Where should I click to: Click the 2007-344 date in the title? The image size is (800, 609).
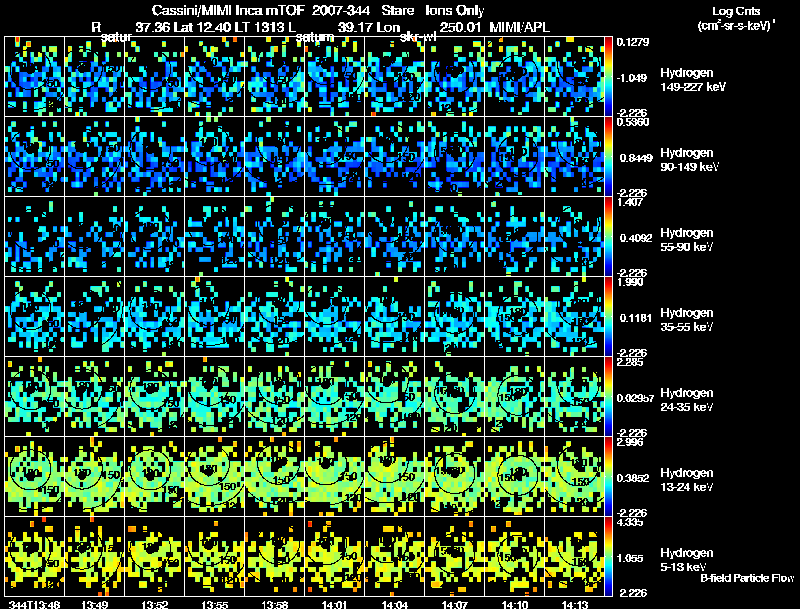(341, 11)
